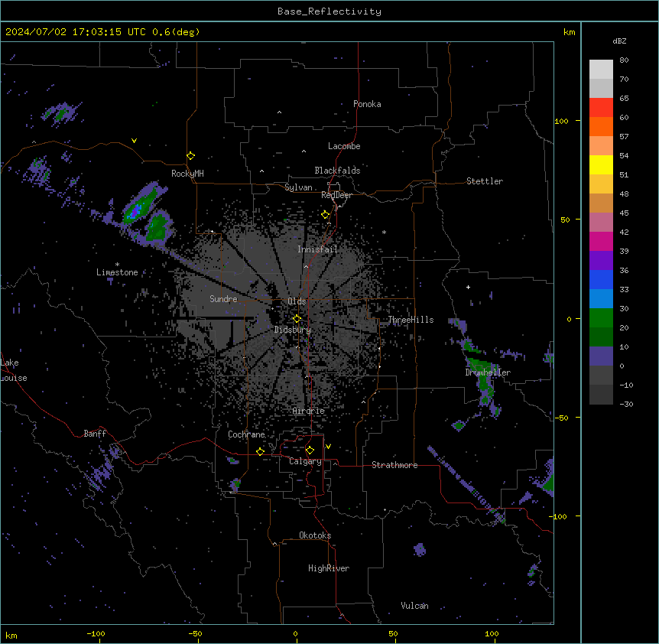Click the Olds label
Image resolution: width=659 pixels, height=644 pixels.
(x=297, y=301)
